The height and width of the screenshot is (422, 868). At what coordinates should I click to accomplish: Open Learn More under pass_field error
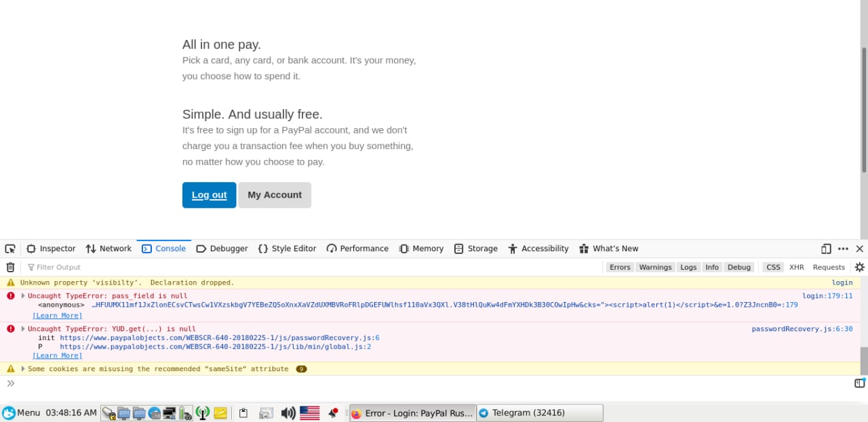[57, 316]
